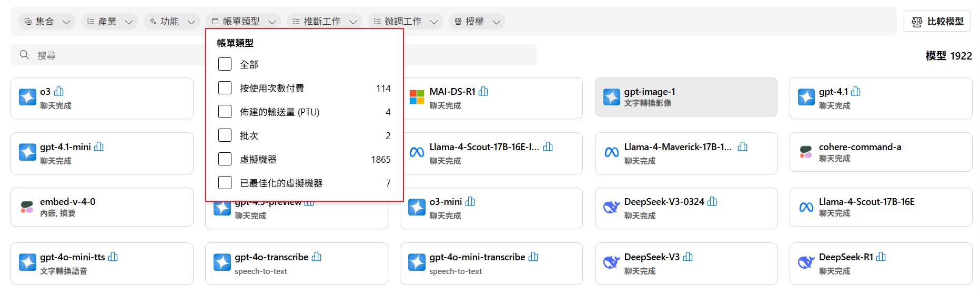Expand the 集合 filter dropdown
The height and width of the screenshot is (294, 980).
tap(47, 22)
